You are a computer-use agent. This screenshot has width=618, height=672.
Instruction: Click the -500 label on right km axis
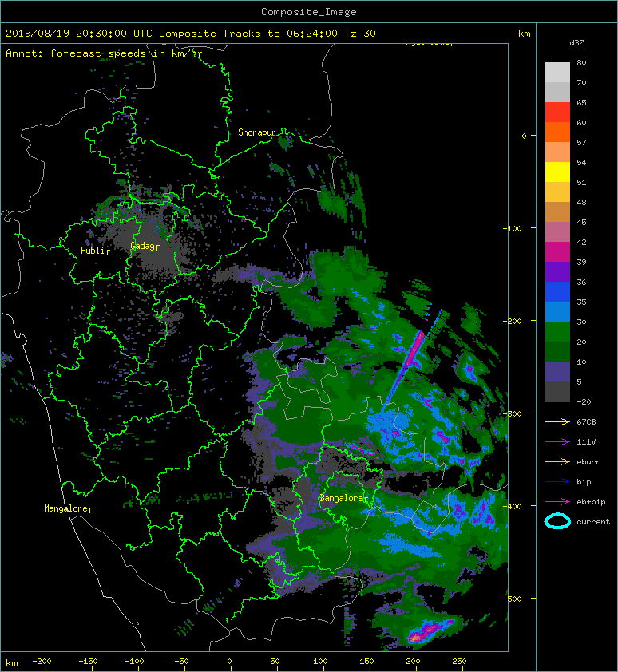(512, 599)
